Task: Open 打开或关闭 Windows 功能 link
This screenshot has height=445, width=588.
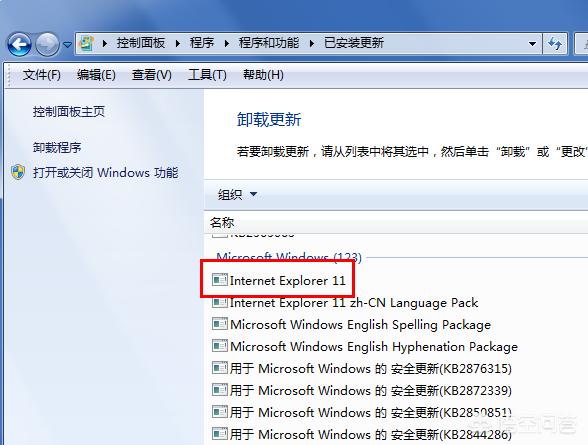Action: coord(105,173)
